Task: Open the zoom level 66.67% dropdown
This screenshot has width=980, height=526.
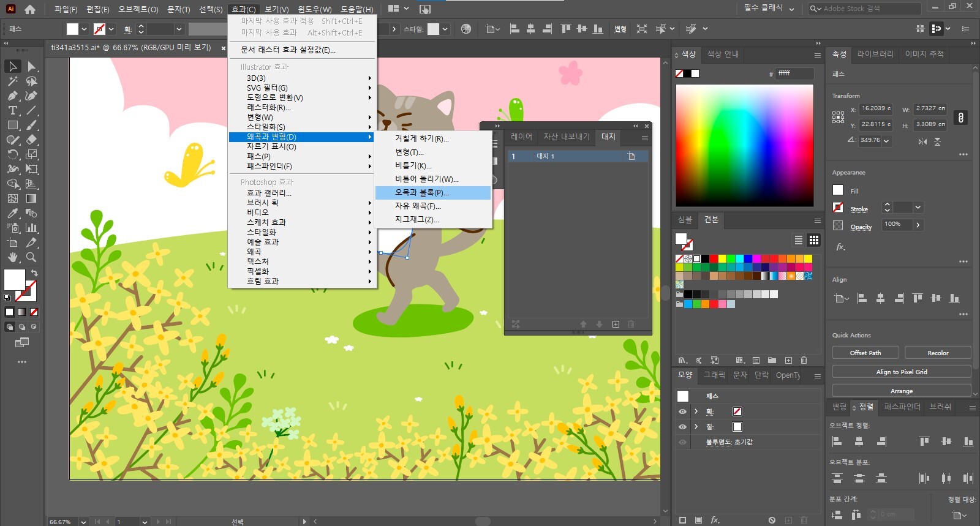Action: (83, 522)
